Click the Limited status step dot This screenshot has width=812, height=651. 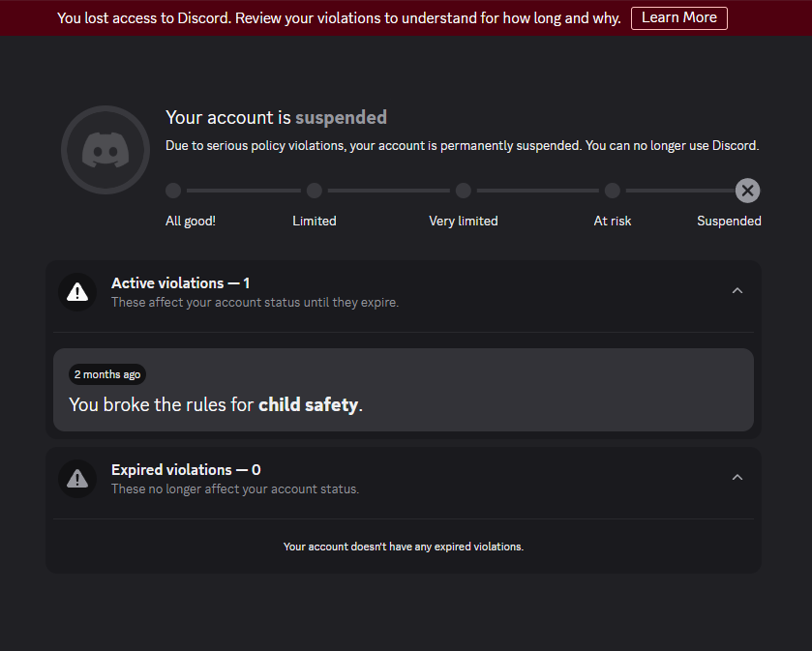pyautogui.click(x=315, y=191)
